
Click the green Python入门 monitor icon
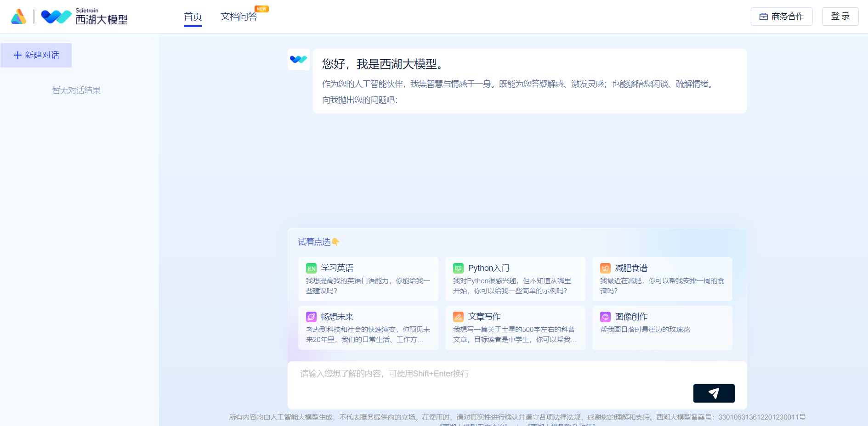tap(458, 268)
